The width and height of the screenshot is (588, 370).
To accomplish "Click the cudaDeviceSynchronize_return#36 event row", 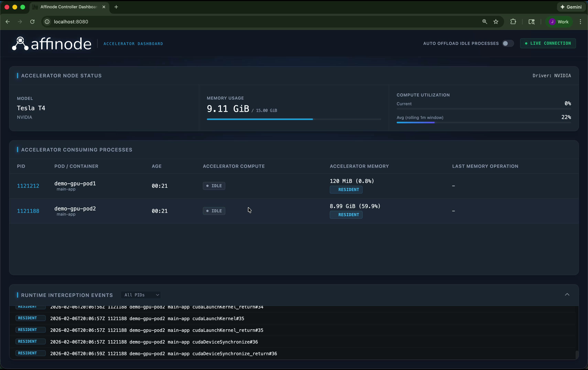I will (292, 353).
